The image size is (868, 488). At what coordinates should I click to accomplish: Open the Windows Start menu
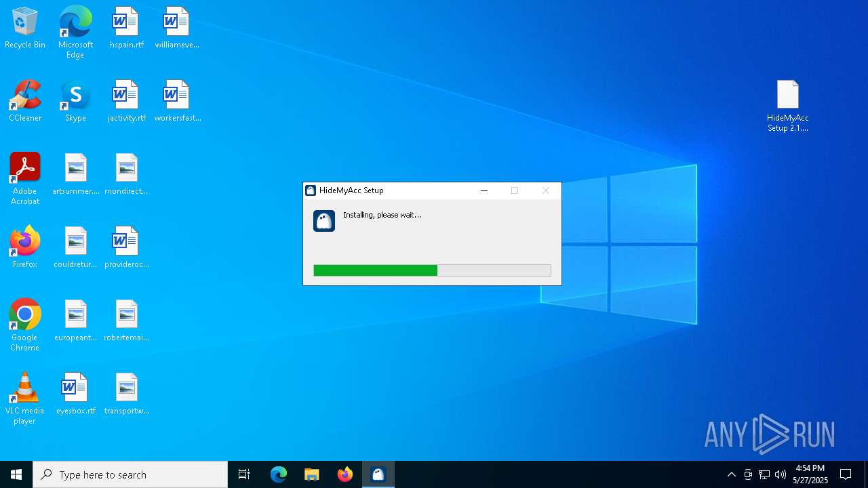(x=16, y=474)
